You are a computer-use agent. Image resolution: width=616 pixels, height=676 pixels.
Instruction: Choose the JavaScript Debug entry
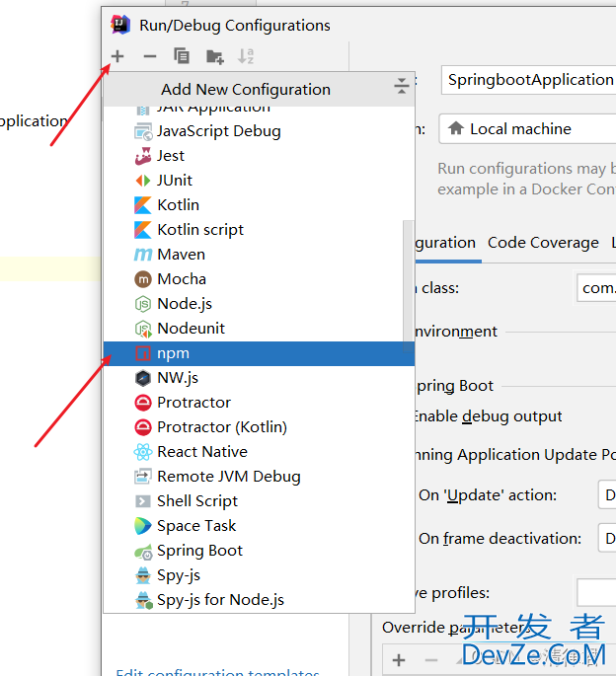click(259, 131)
